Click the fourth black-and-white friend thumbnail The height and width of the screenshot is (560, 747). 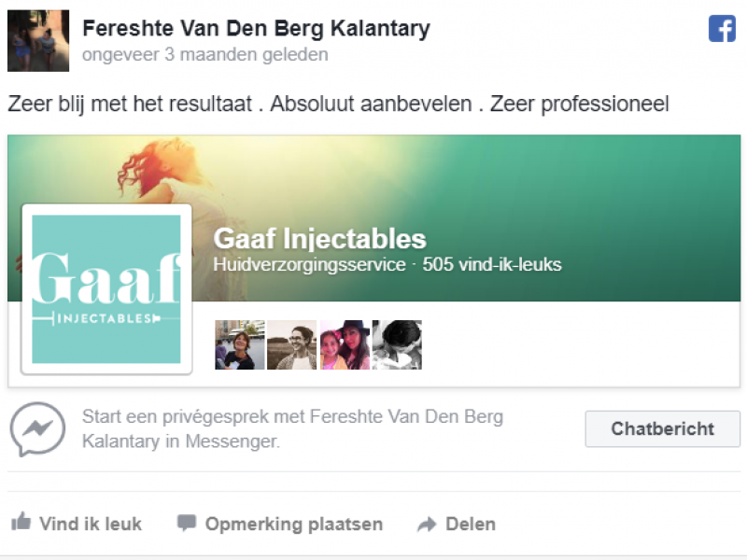tap(397, 345)
